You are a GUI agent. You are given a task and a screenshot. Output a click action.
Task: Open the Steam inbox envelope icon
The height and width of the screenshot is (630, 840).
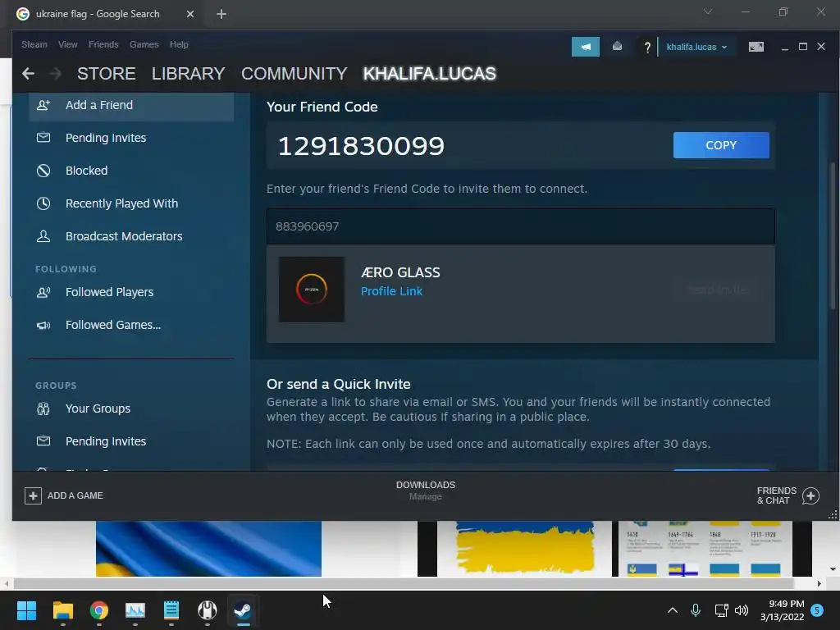click(x=617, y=47)
